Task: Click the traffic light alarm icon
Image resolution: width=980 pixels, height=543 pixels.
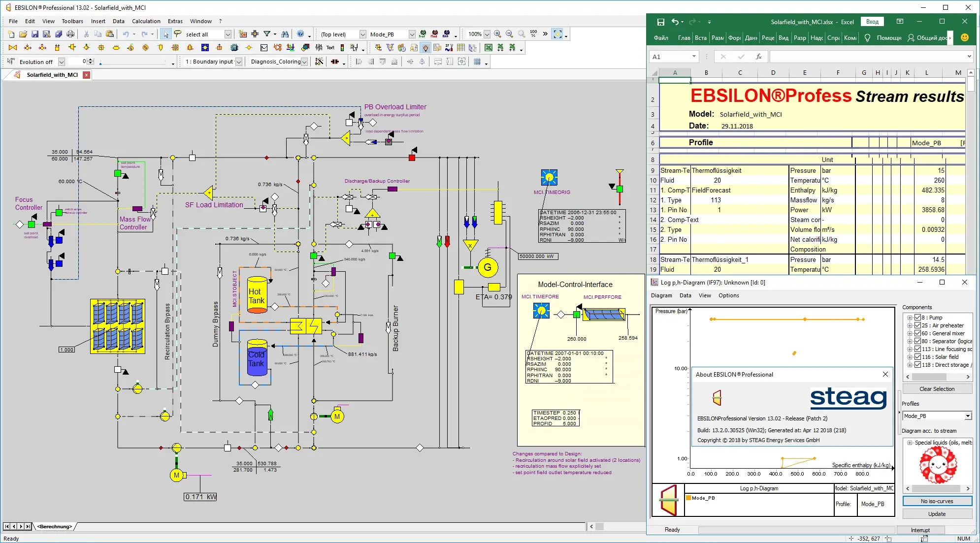Action: pyautogui.click(x=342, y=48)
